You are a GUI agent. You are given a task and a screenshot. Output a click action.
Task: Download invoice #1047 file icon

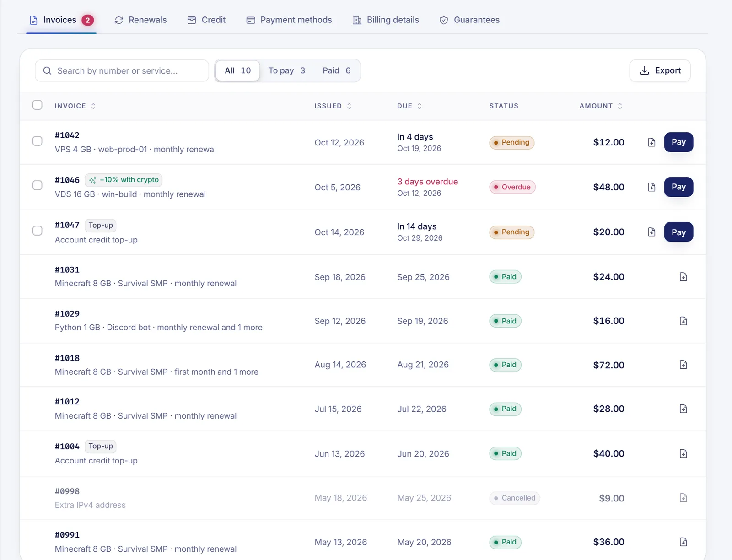tap(651, 232)
